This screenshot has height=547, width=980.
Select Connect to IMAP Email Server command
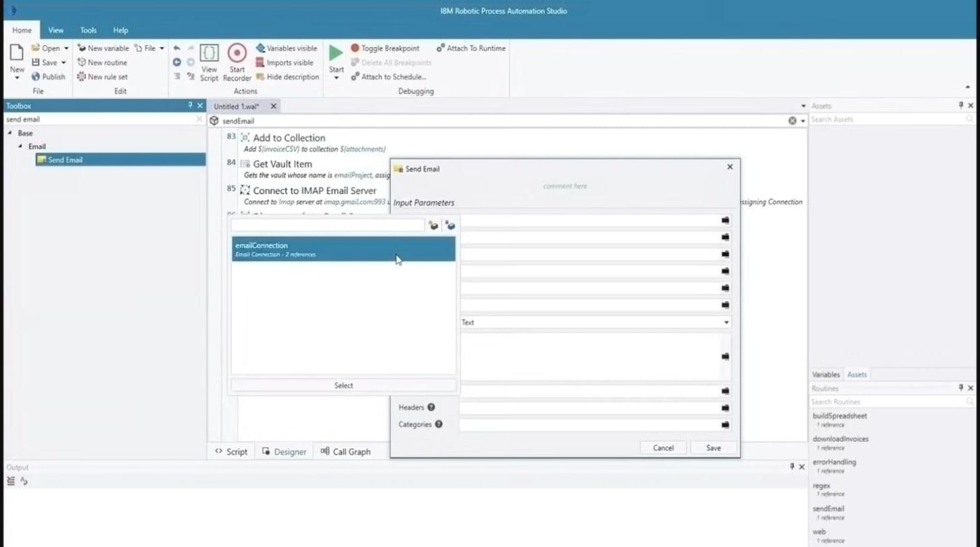[x=315, y=191]
